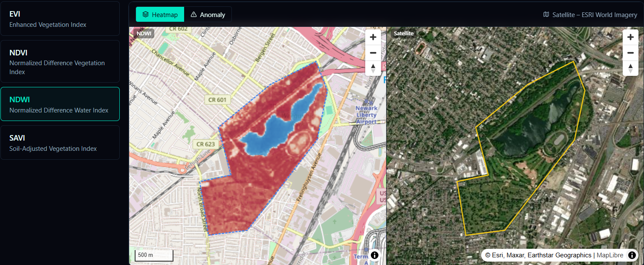The image size is (644, 265).
Task: Click the Normalized Difference Water Index description
Action: pyautogui.click(x=59, y=110)
